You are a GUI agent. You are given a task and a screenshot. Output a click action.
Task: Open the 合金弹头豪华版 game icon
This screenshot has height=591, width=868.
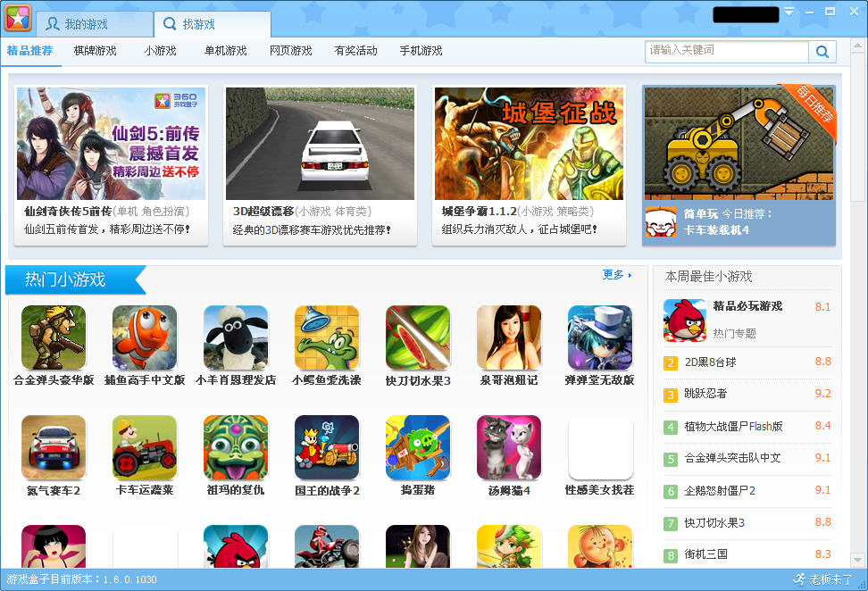tap(54, 337)
